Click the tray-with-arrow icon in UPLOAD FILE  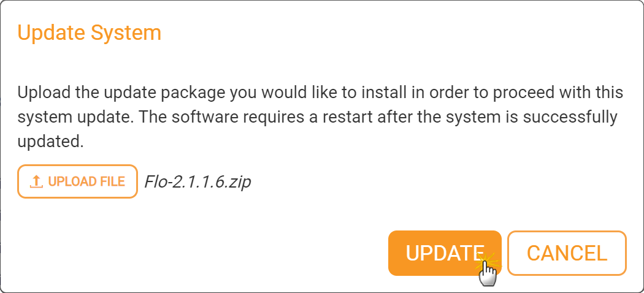coord(36,181)
